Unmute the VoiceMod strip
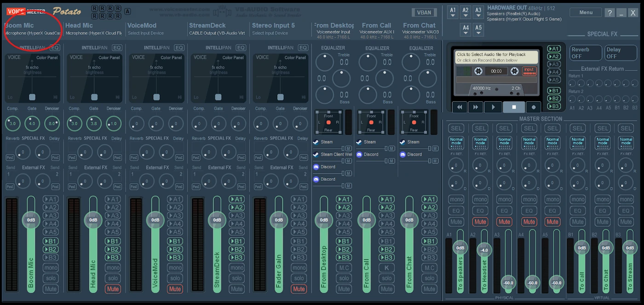Screen dimensions: 644x305 point(175,289)
